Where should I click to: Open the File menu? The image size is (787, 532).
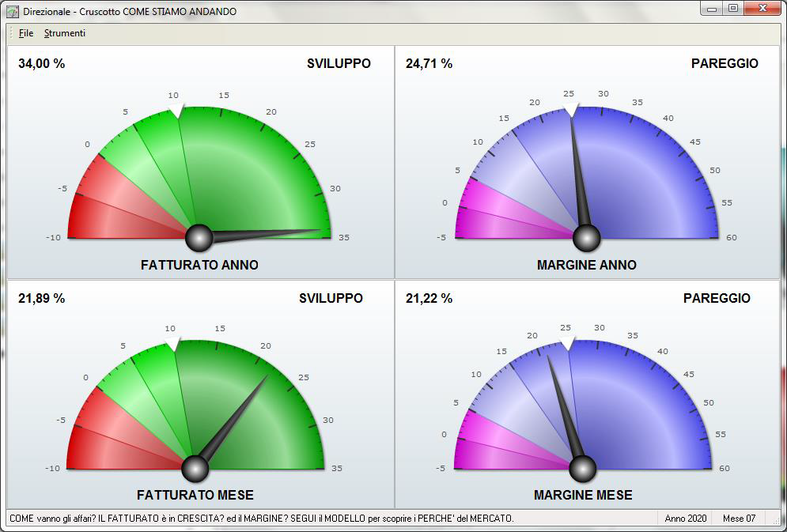point(25,33)
